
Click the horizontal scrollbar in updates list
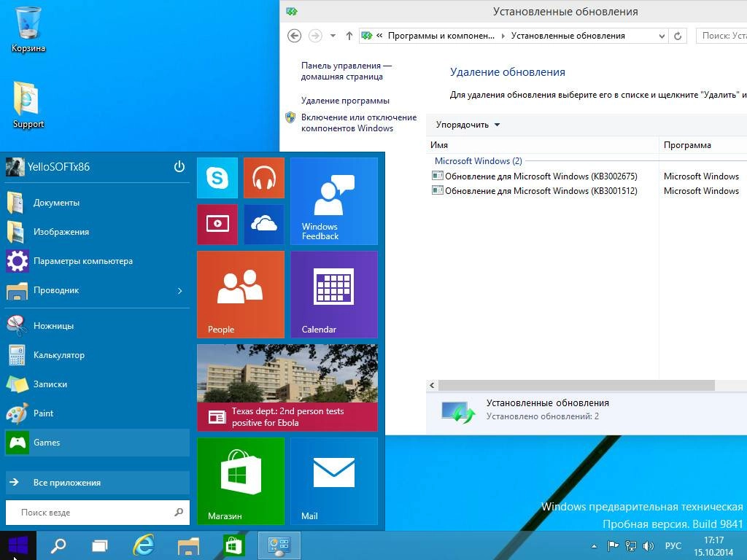576,385
